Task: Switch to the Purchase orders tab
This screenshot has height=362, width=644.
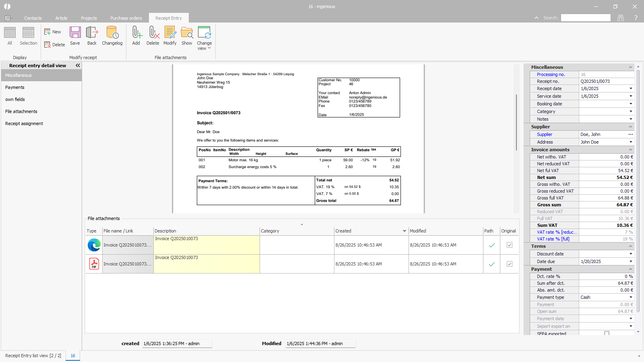Action: click(x=126, y=18)
